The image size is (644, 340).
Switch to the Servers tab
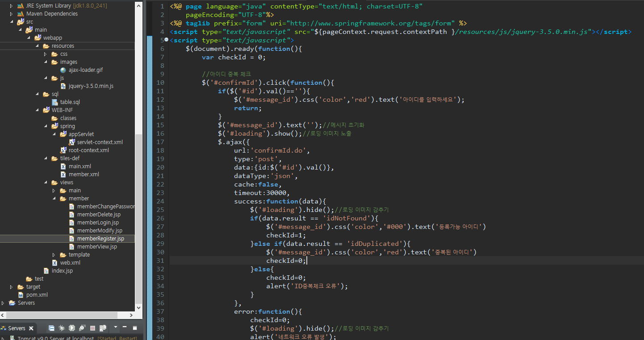(17, 328)
